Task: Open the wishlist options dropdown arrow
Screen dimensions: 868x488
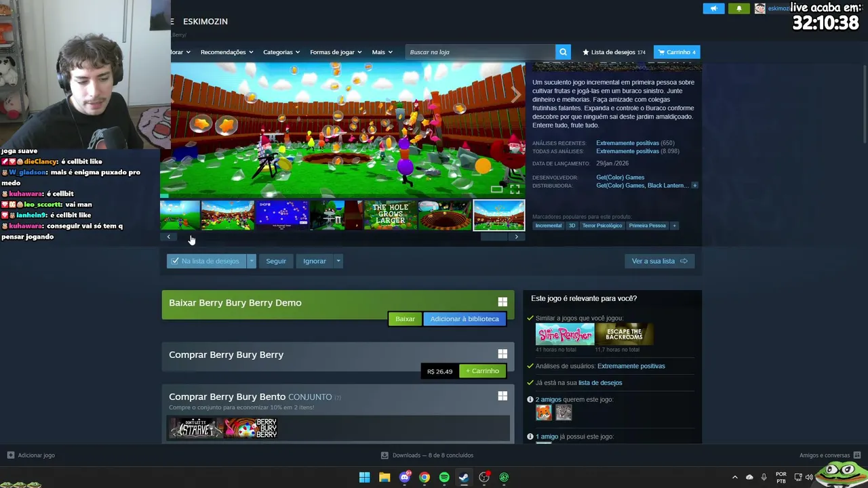Action: (x=251, y=261)
